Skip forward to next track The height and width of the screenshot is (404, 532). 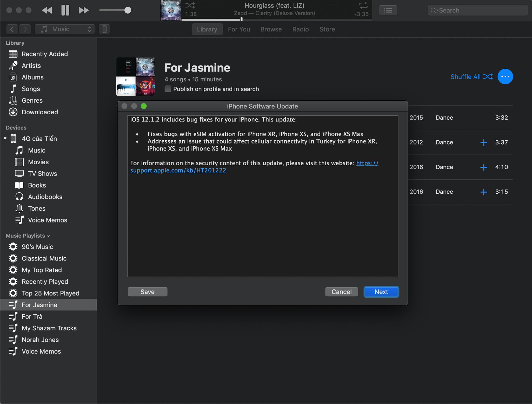coord(84,10)
